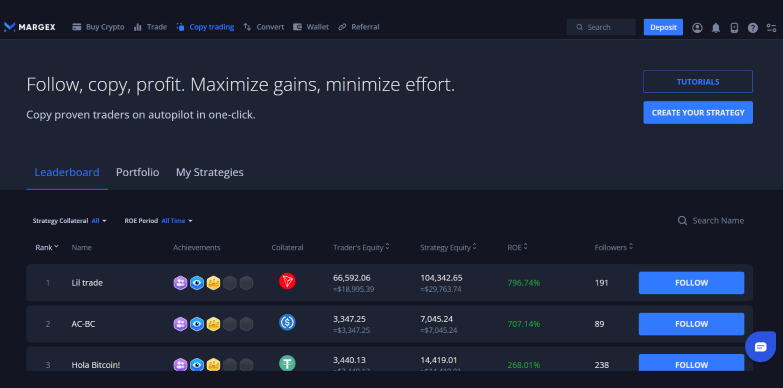The image size is (783, 388).
Task: Sort by Trader's Equity column
Action: tap(361, 247)
